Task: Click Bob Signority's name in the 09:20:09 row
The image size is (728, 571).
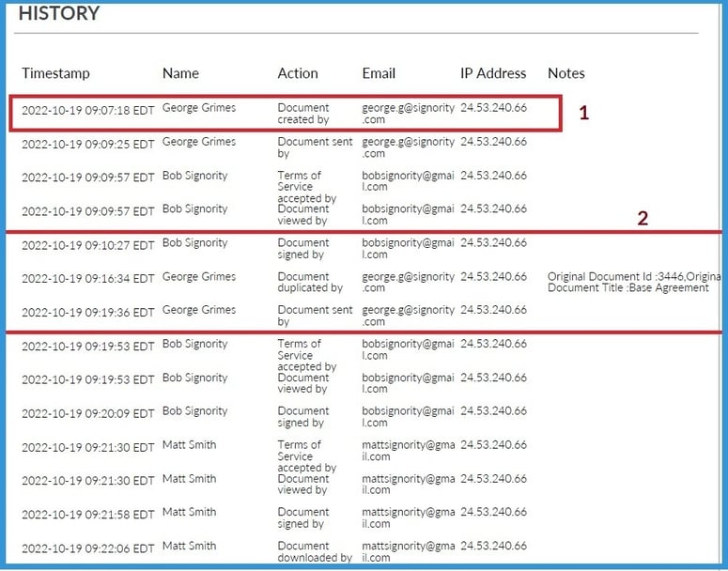Action: [x=194, y=411]
